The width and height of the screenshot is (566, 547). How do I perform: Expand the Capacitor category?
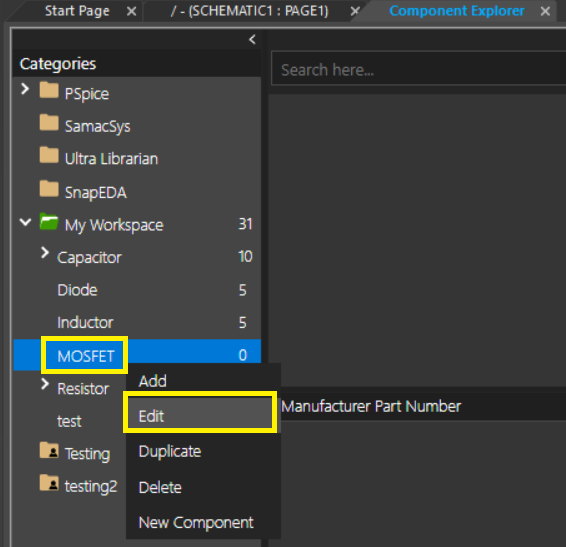45,253
